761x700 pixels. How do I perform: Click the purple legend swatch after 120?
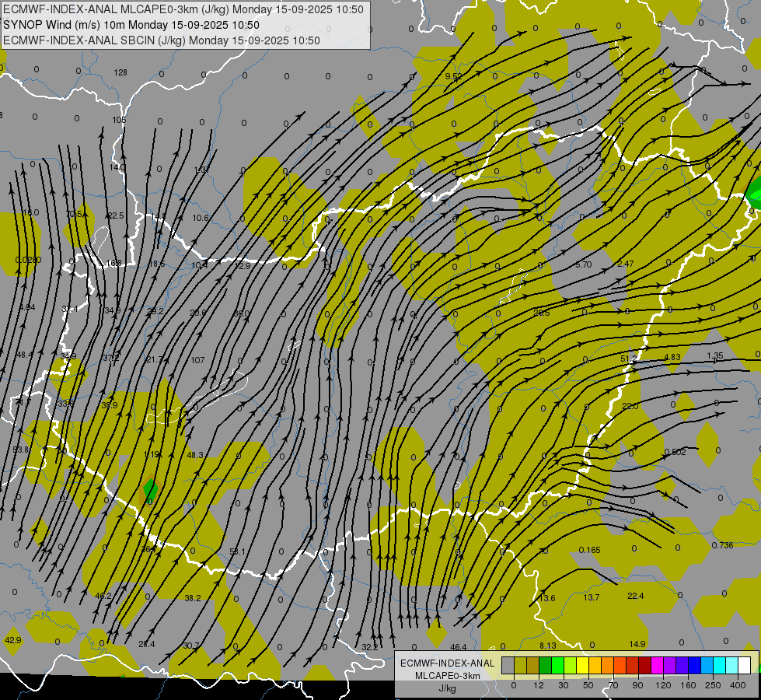670,665
